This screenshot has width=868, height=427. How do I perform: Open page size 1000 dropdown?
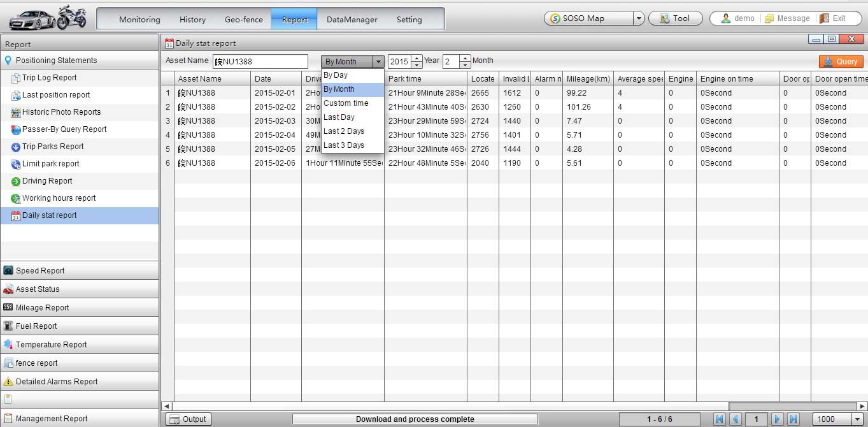[x=857, y=419]
